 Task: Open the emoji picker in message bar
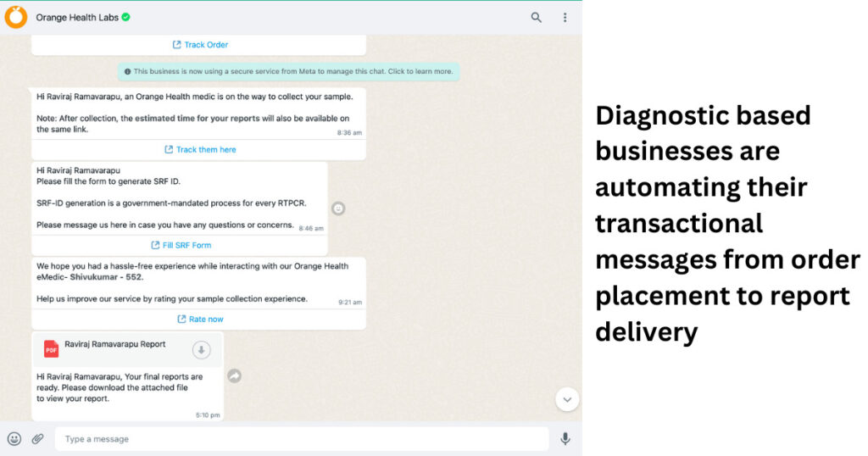tap(14, 439)
